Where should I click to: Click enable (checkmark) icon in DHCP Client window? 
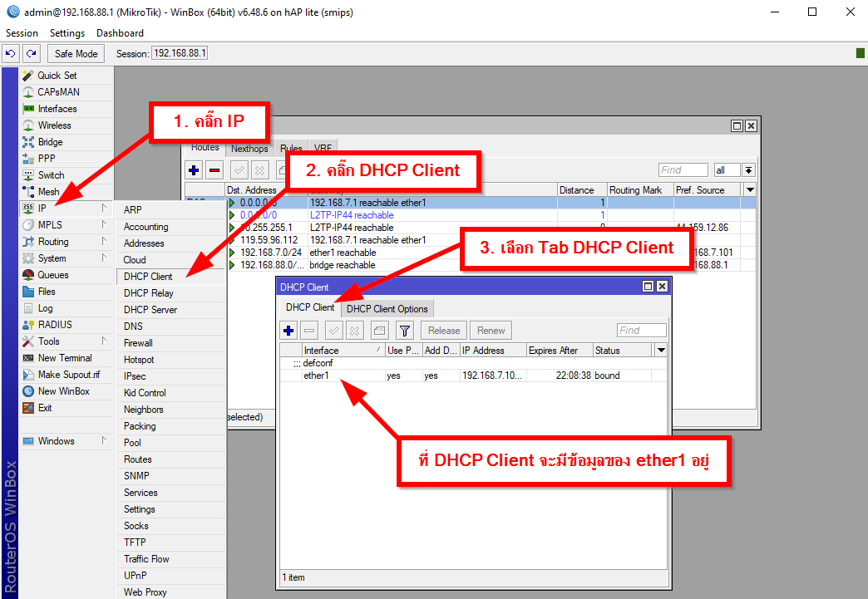tap(333, 331)
